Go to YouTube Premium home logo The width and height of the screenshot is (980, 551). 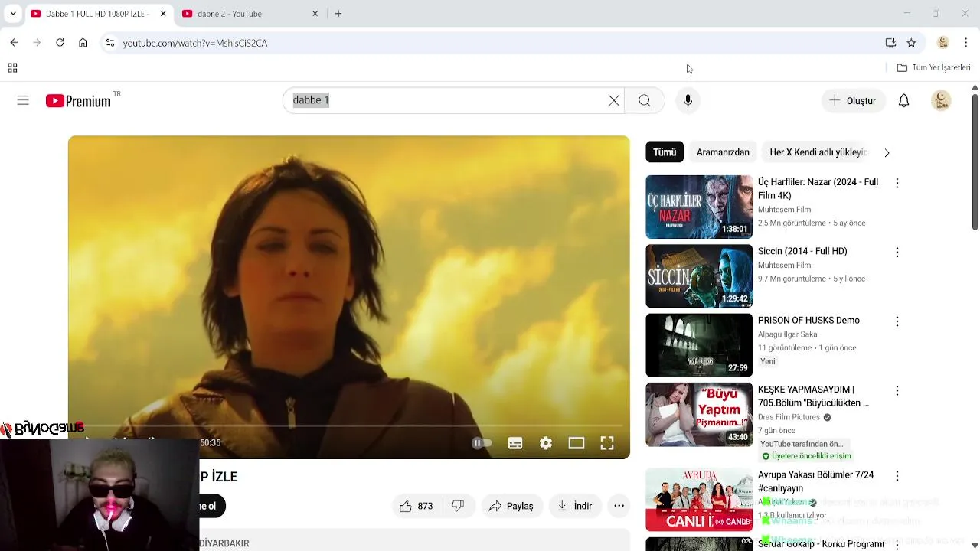[x=78, y=101]
